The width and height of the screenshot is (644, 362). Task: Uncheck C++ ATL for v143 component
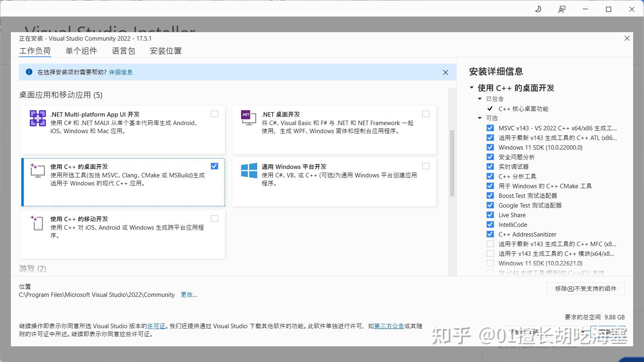[490, 138]
